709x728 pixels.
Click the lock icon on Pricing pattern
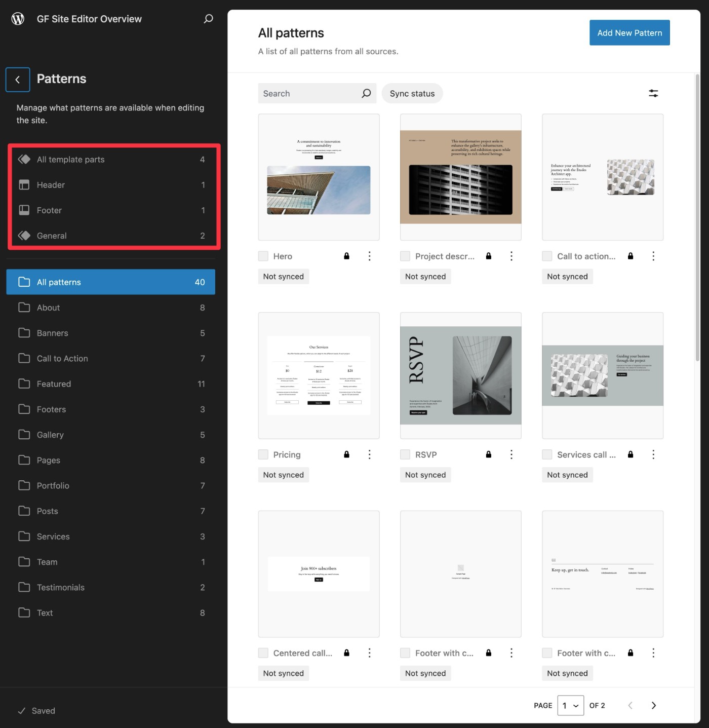coord(346,454)
